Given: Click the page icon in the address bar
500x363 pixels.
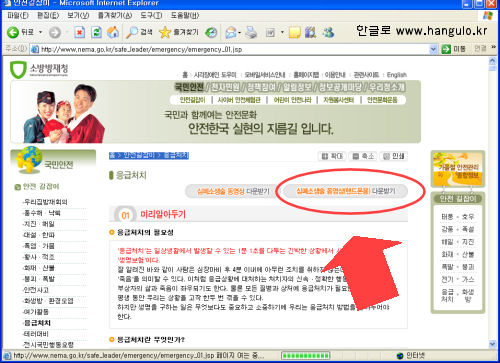Looking at the screenshot, I should (x=35, y=49).
